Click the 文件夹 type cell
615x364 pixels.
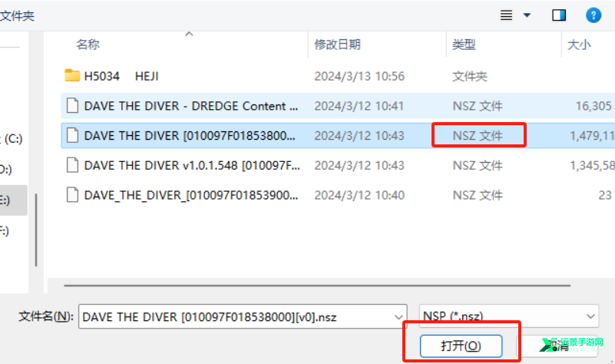[469, 76]
